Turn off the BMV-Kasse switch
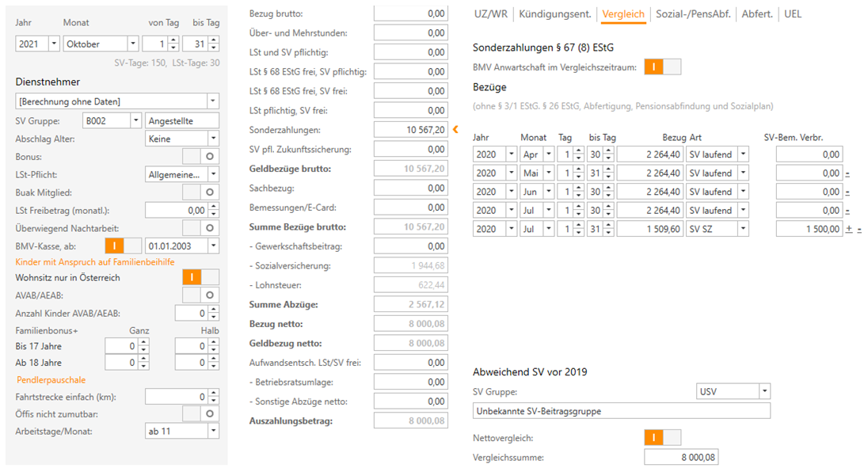Image resolution: width=868 pixels, height=472 pixels. pos(123,246)
